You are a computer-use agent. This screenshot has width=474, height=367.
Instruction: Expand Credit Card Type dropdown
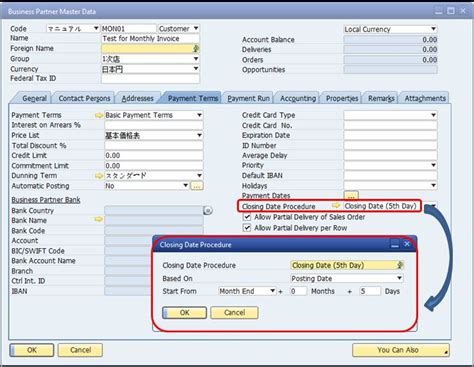tap(433, 115)
